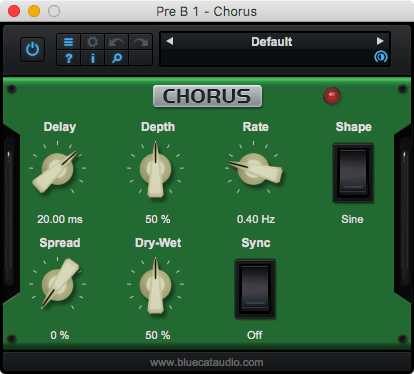Toggle the plugin bypass power button

(32, 49)
